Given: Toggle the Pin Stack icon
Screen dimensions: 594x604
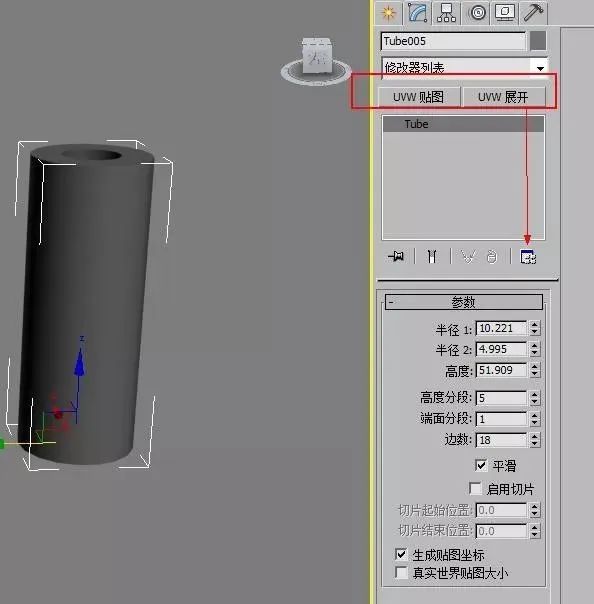Looking at the screenshot, I should (396, 256).
